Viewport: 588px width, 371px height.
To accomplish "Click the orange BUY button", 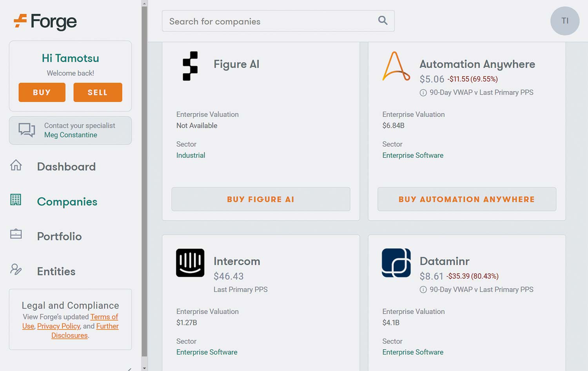I will (42, 92).
